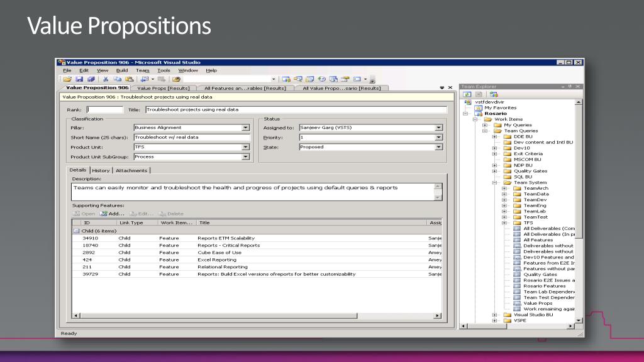Click the toolbar options overflow arrow
This screenshot has height=362, width=644.
372,80
